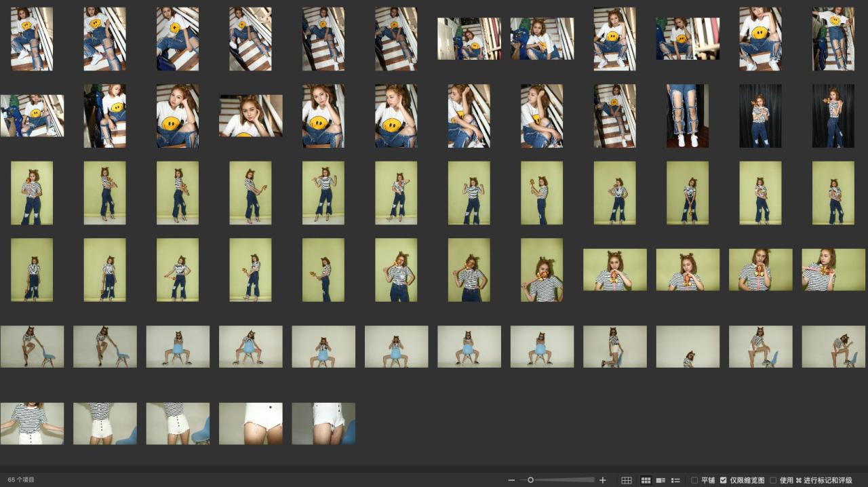This screenshot has height=487, width=868.
Task: Click the minus icon to shrink thumbnails
Action: tap(511, 480)
